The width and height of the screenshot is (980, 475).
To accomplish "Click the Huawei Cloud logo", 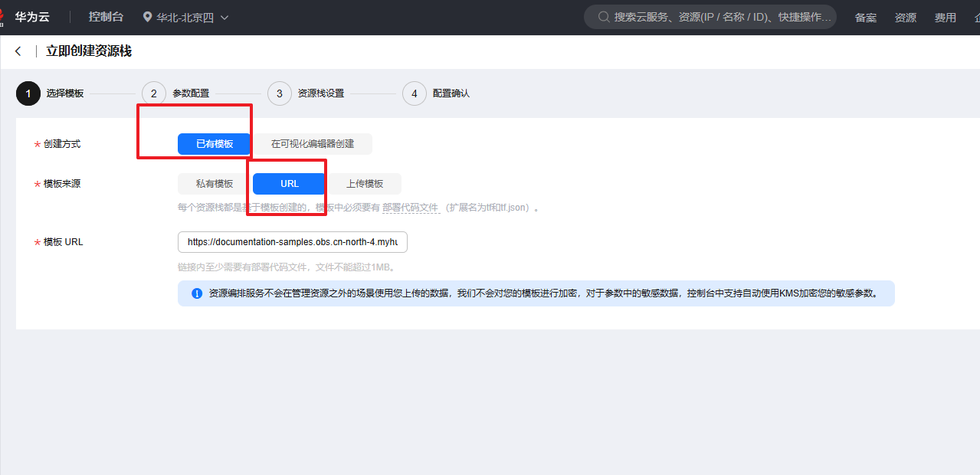I will coord(25,17).
